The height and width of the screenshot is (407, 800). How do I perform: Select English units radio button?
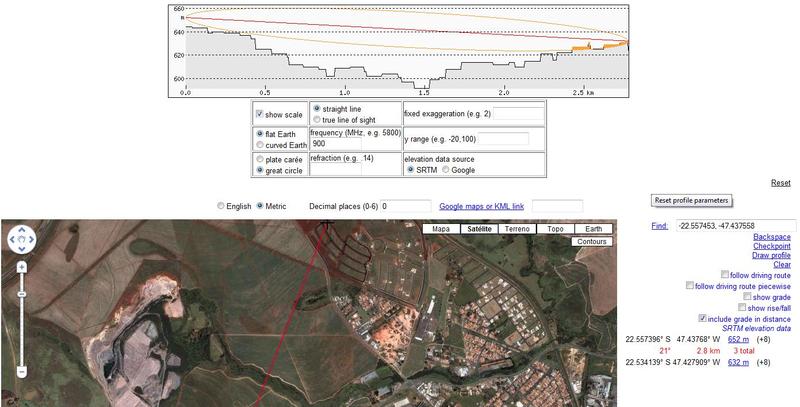tap(220, 206)
